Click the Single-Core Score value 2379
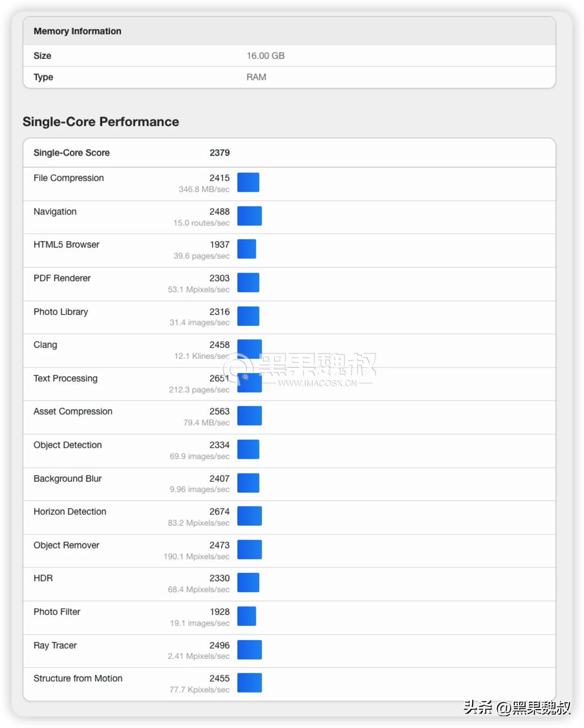 coord(220,153)
